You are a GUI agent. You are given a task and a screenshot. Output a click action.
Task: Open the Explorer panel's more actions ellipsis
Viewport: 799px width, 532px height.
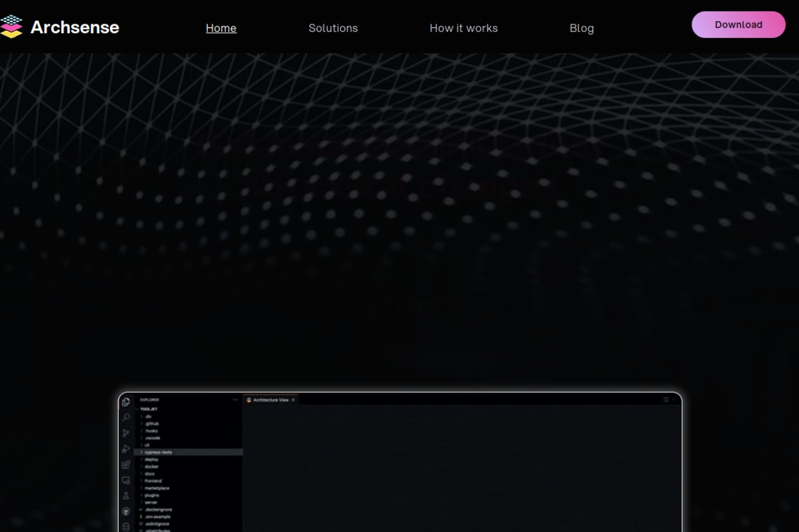pos(235,400)
